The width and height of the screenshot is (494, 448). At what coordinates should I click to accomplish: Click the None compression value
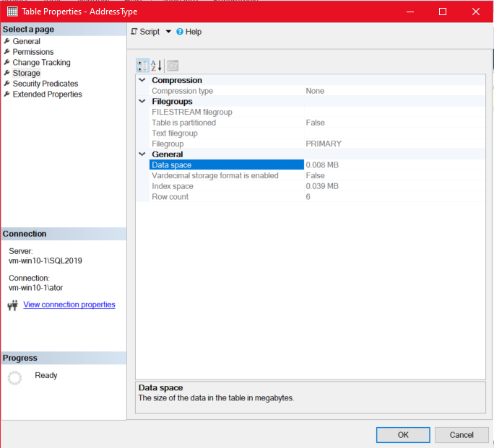315,91
